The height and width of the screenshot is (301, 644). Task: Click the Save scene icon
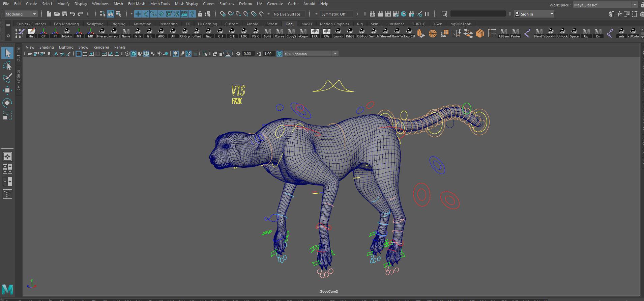coord(64,14)
